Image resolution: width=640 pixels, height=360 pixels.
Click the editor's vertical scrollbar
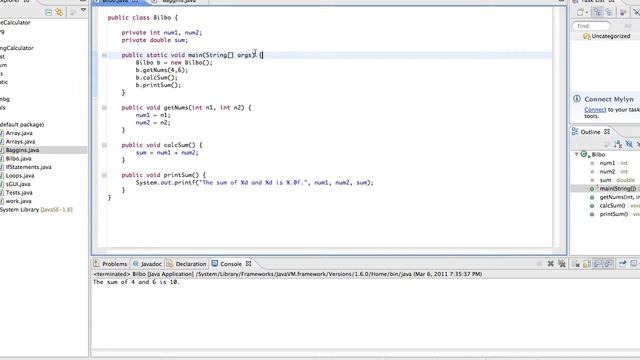(557, 127)
